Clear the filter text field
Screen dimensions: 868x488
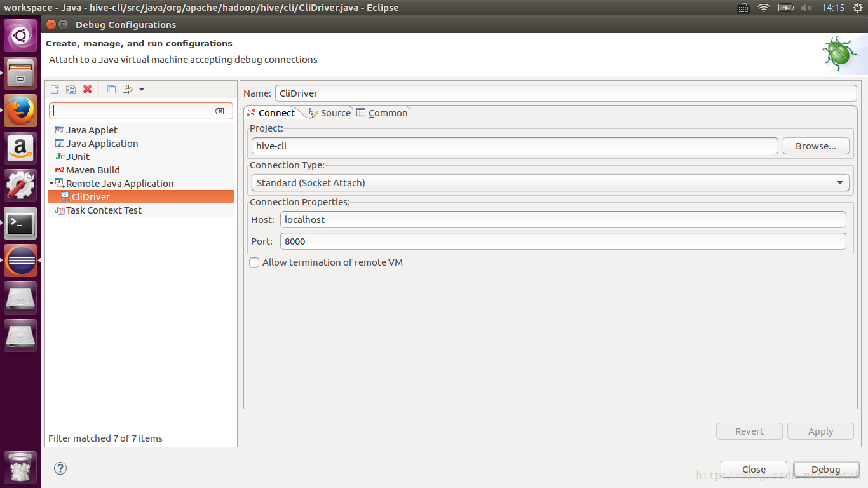pos(219,111)
